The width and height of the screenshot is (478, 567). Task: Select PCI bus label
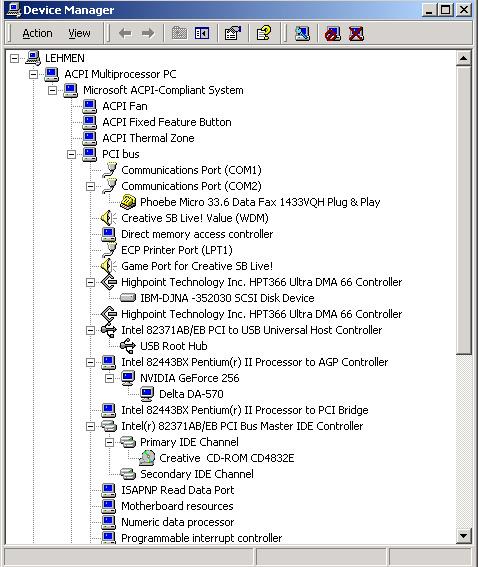(121, 154)
